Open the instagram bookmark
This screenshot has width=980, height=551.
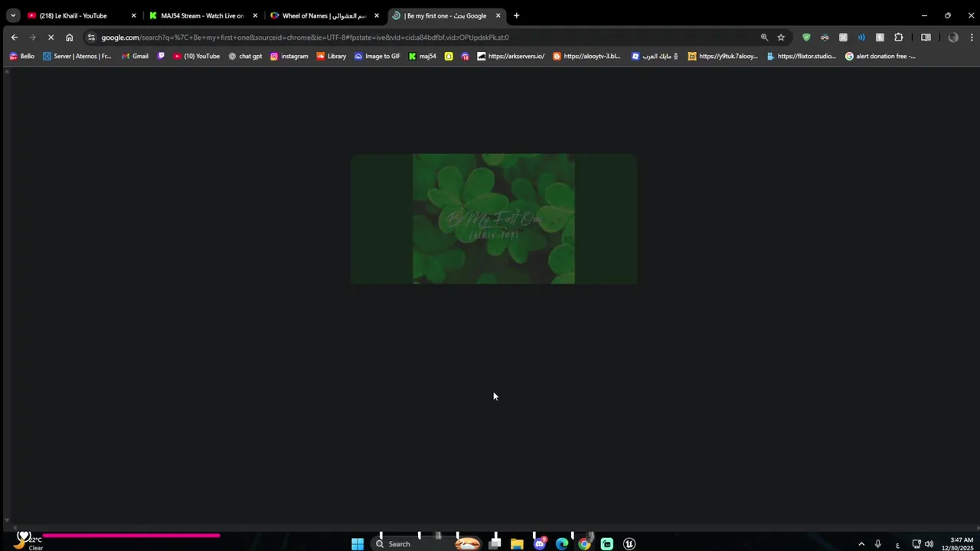[x=289, y=56]
